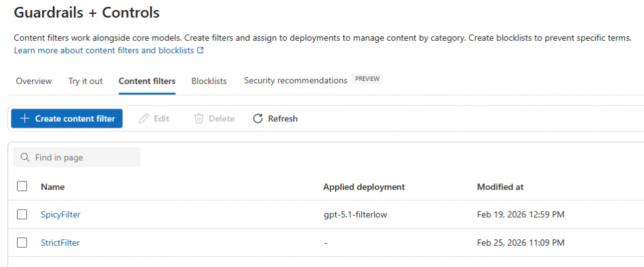Open the Try it out tab
Screen dimensions: 644x267
click(x=86, y=81)
